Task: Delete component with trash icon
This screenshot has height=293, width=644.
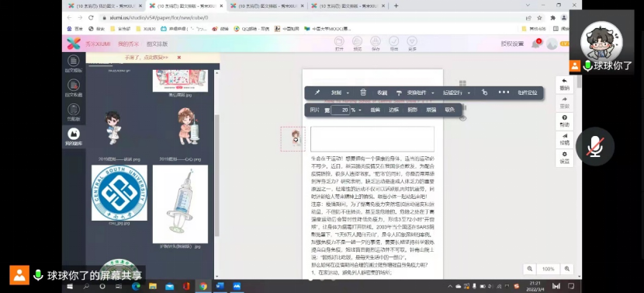Action: [363, 92]
